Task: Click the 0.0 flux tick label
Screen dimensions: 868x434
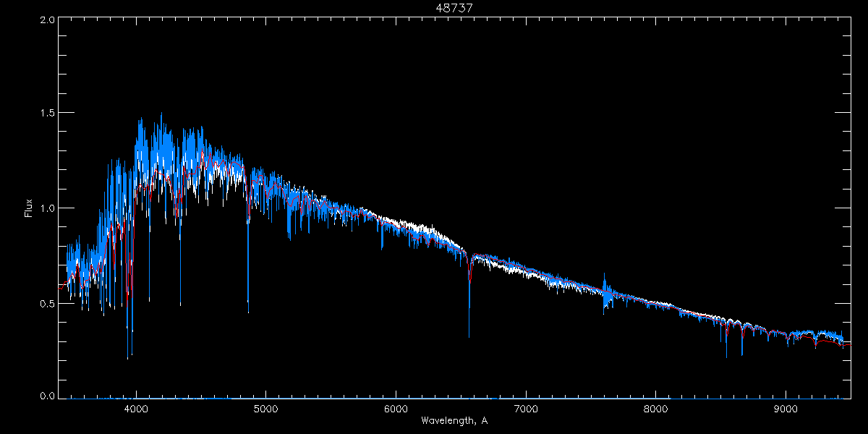Action: pyautogui.click(x=47, y=396)
